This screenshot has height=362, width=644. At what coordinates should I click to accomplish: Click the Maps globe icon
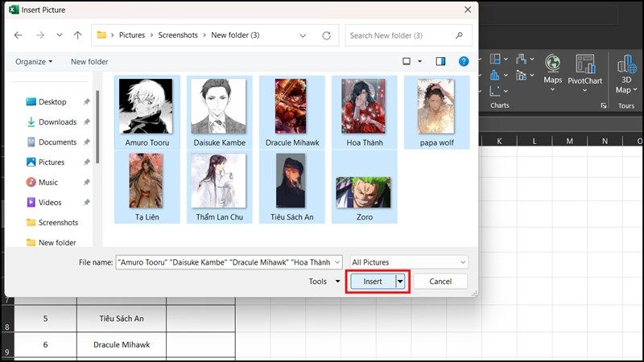tap(553, 64)
